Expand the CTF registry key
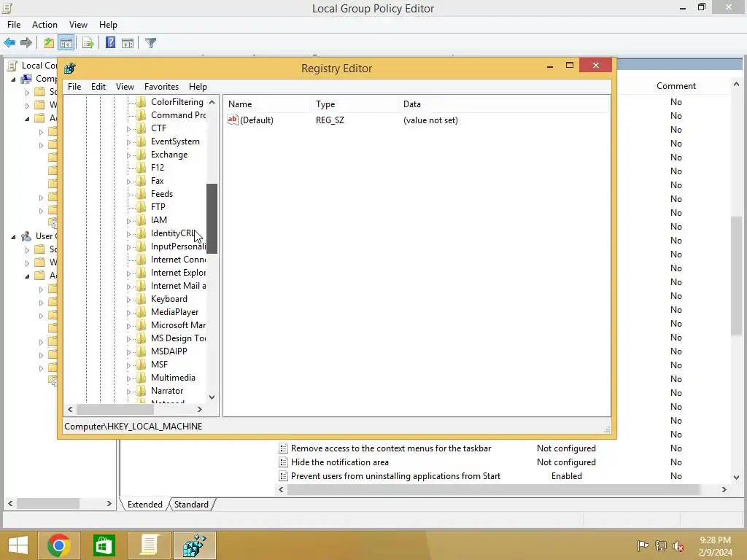 pyautogui.click(x=128, y=129)
